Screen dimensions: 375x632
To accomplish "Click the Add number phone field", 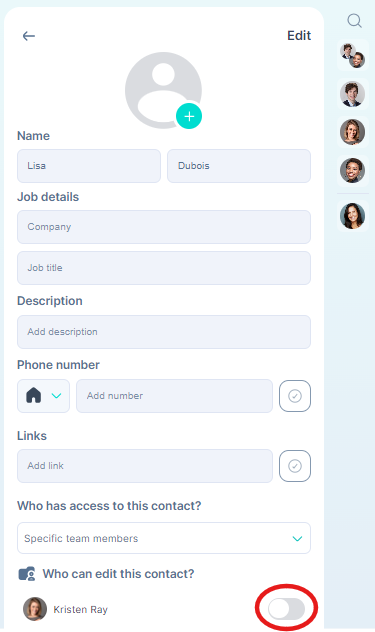I will pyautogui.click(x=175, y=396).
